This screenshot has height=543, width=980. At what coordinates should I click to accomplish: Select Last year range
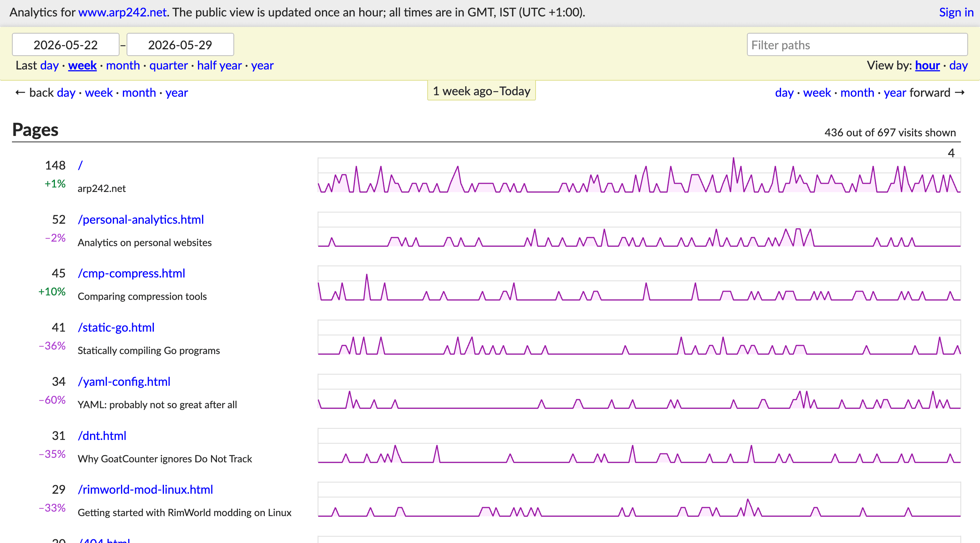[x=262, y=65]
